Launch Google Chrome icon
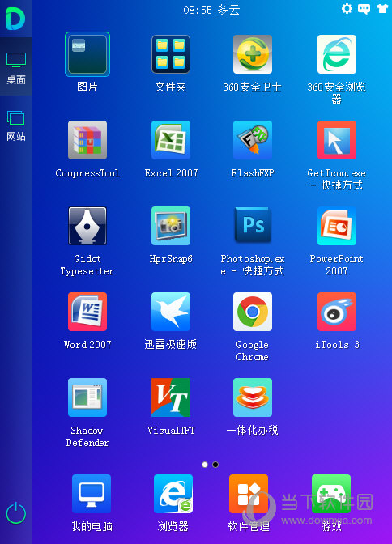392x544 pixels. coord(253,312)
